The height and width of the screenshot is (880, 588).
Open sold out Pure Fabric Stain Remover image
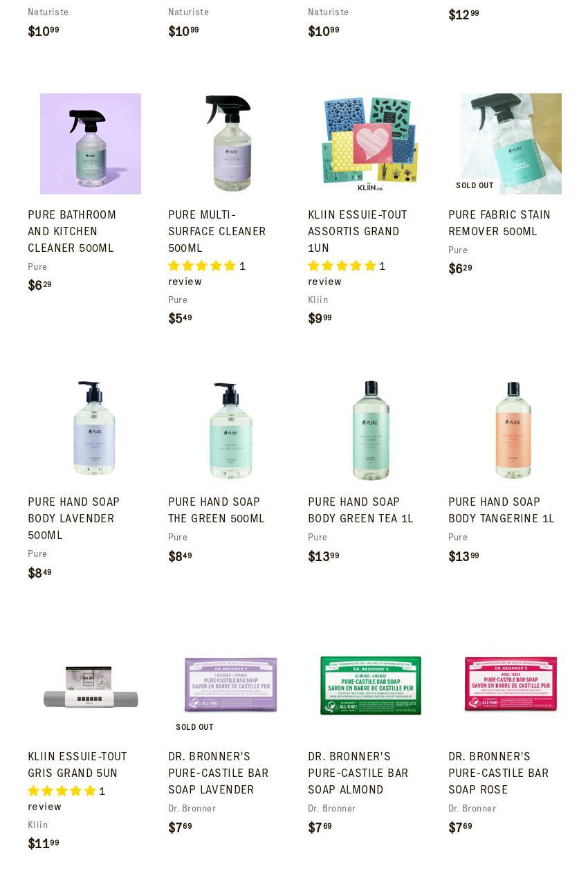[x=511, y=144]
